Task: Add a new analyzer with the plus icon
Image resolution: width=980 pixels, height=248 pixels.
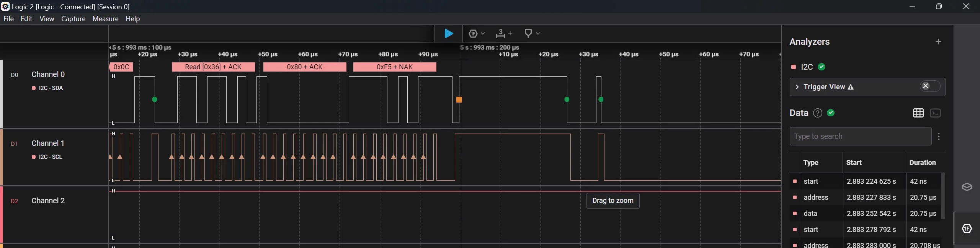Action: tap(938, 42)
